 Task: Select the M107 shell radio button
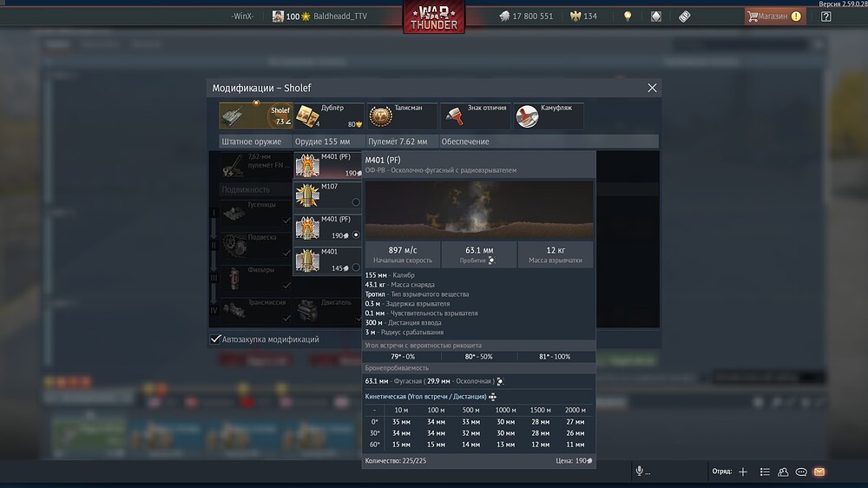[356, 202]
